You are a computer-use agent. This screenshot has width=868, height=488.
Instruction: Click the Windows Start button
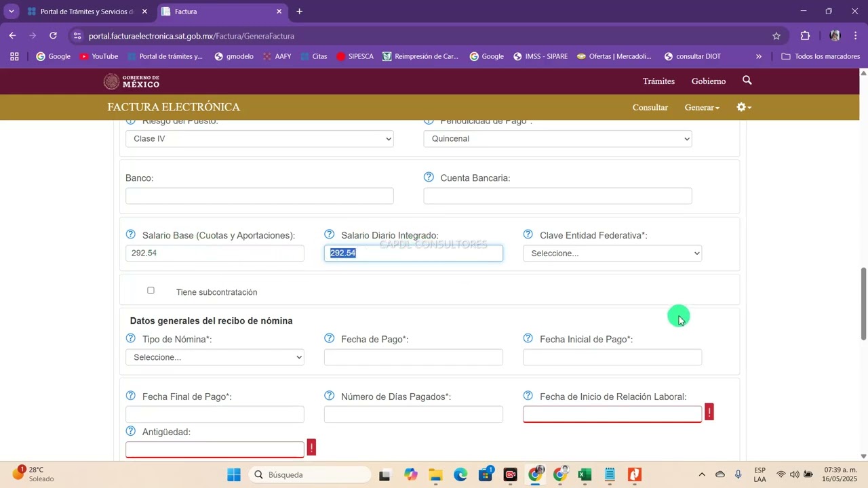[x=234, y=474]
